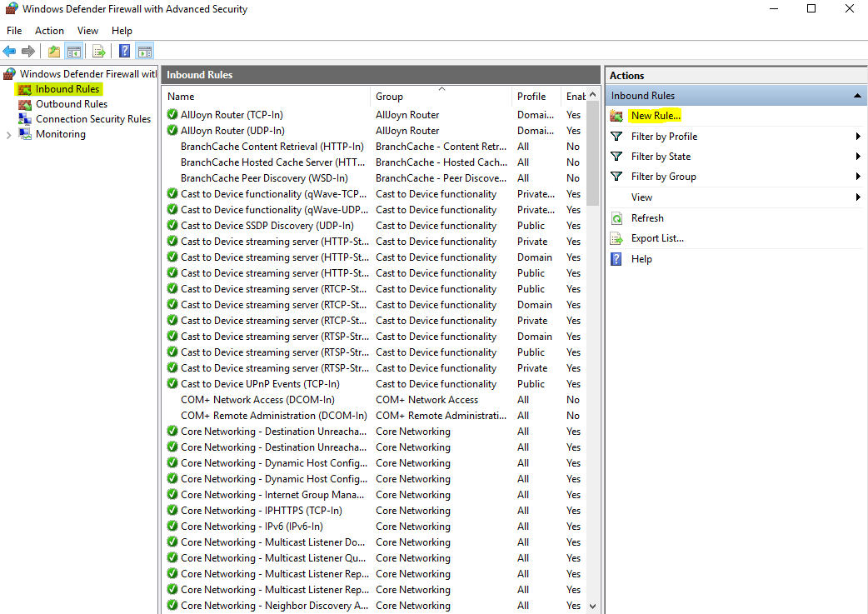868x614 pixels.
Task: Click the rules list scrollbar down arrow
Action: pos(593,607)
